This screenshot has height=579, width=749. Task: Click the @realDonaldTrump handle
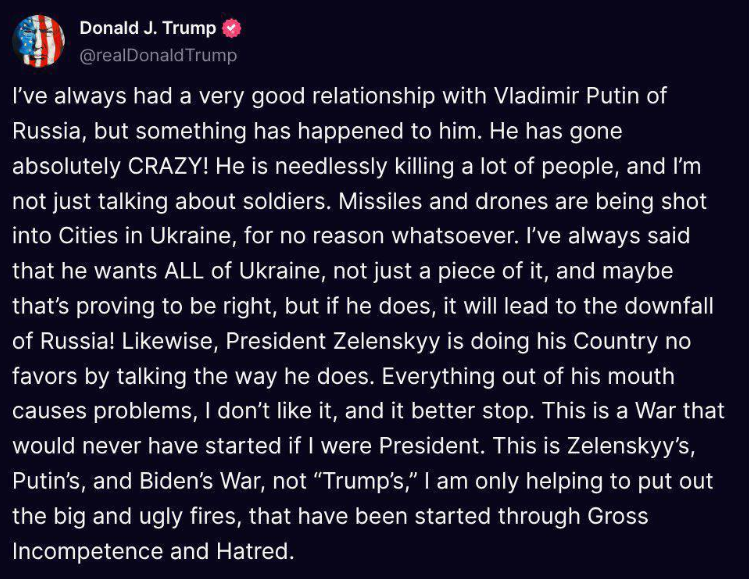[157, 55]
